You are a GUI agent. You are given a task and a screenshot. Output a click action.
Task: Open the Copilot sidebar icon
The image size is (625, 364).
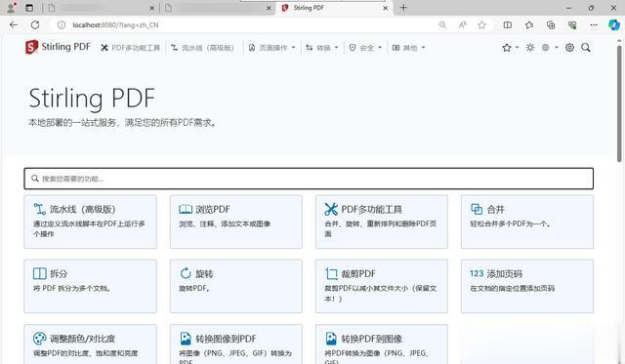coord(614,24)
